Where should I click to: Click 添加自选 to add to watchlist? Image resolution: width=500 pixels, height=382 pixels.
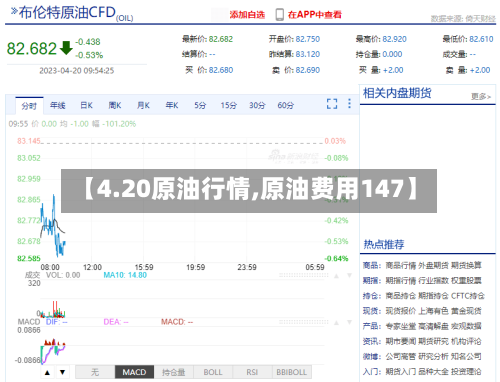tap(247, 15)
